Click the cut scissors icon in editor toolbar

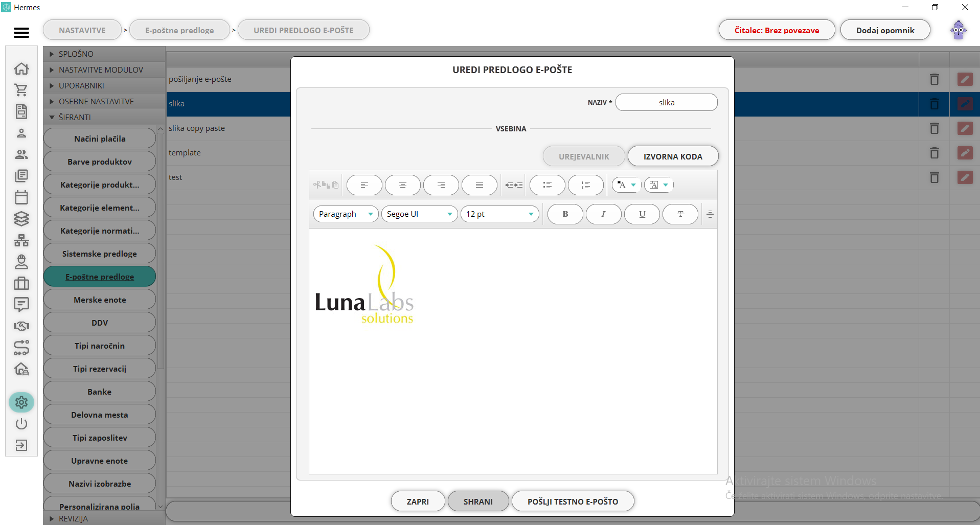(317, 185)
